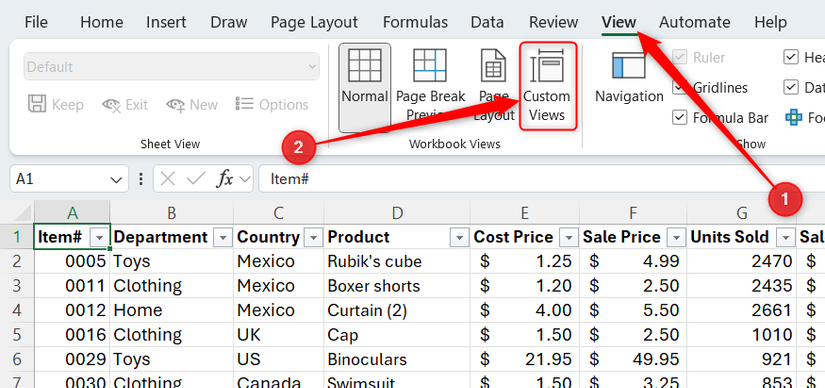
Task: Expand the Name Box dropdown
Action: click(116, 180)
